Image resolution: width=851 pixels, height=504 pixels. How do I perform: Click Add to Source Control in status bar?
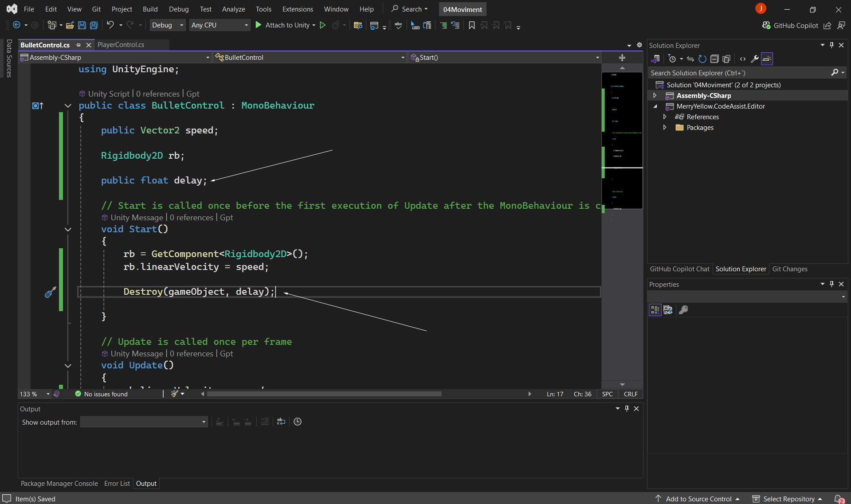698,499
